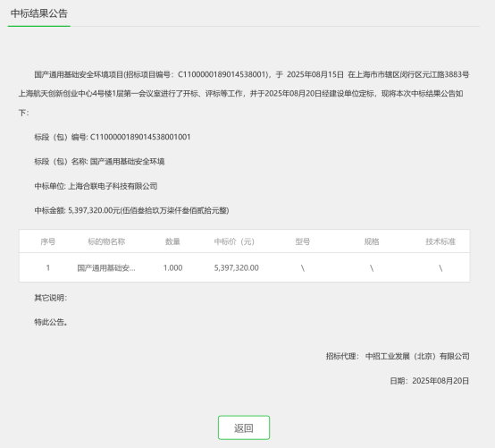The width and height of the screenshot is (495, 448).
Task: Click row number 1 in table
Action: click(48, 268)
